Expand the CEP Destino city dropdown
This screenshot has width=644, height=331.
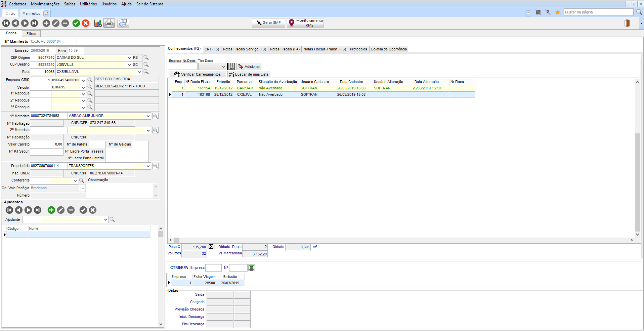129,65
